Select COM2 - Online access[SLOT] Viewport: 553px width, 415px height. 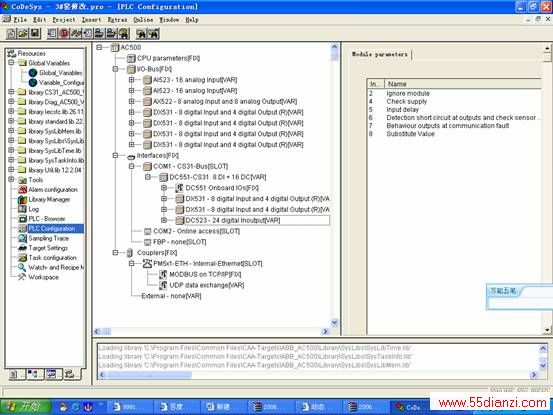(x=196, y=231)
